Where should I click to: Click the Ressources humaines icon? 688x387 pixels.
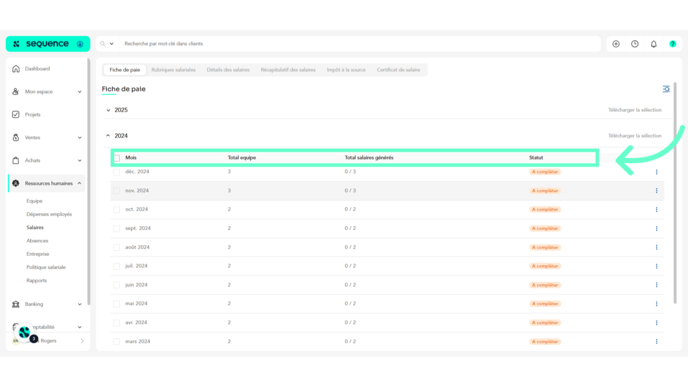pos(16,183)
